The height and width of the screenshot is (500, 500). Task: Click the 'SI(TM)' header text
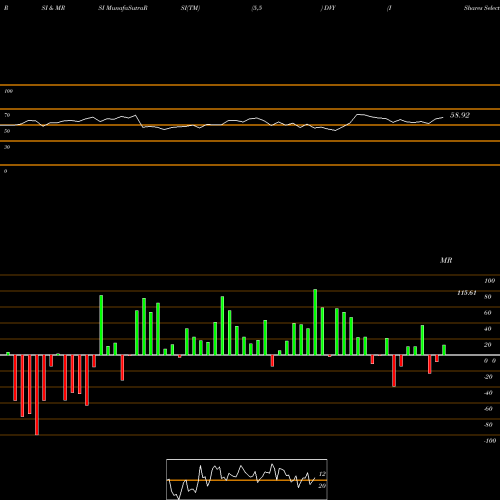pyautogui.click(x=190, y=8)
